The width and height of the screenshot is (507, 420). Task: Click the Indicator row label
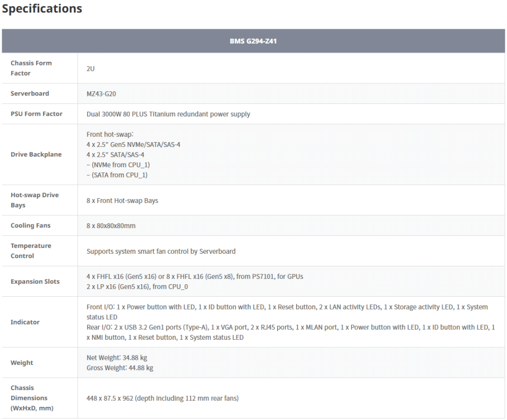tap(25, 322)
